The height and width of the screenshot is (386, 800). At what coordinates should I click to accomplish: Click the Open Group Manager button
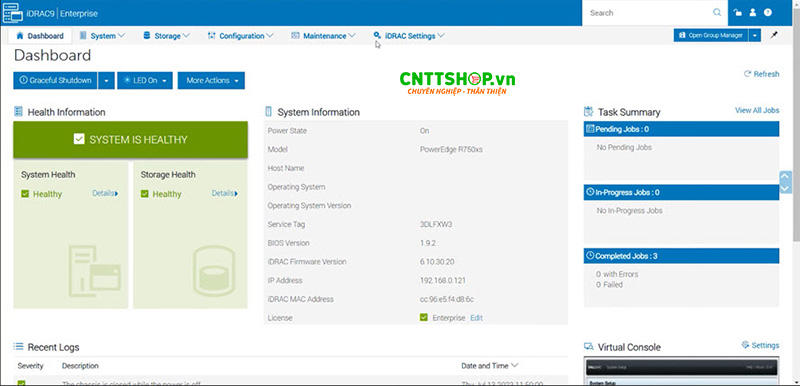711,35
